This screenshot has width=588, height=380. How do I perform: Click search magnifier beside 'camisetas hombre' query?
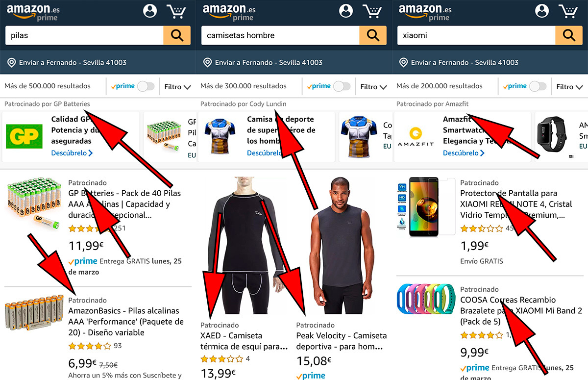point(373,35)
